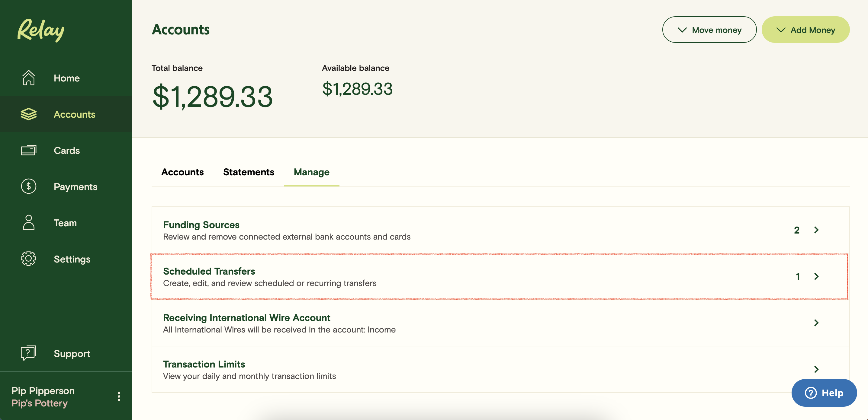Expand Funding Sources with its chevron
Viewport: 868px width, 420px height.
click(816, 230)
